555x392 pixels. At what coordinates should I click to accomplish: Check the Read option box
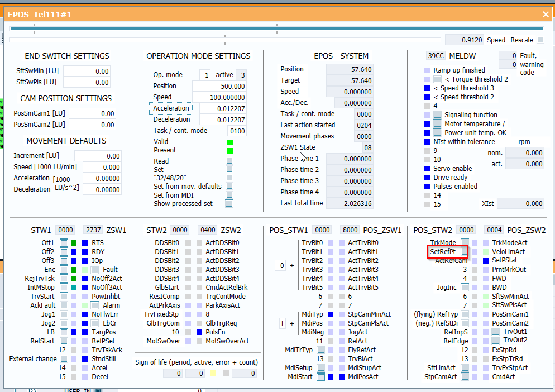pyautogui.click(x=229, y=161)
